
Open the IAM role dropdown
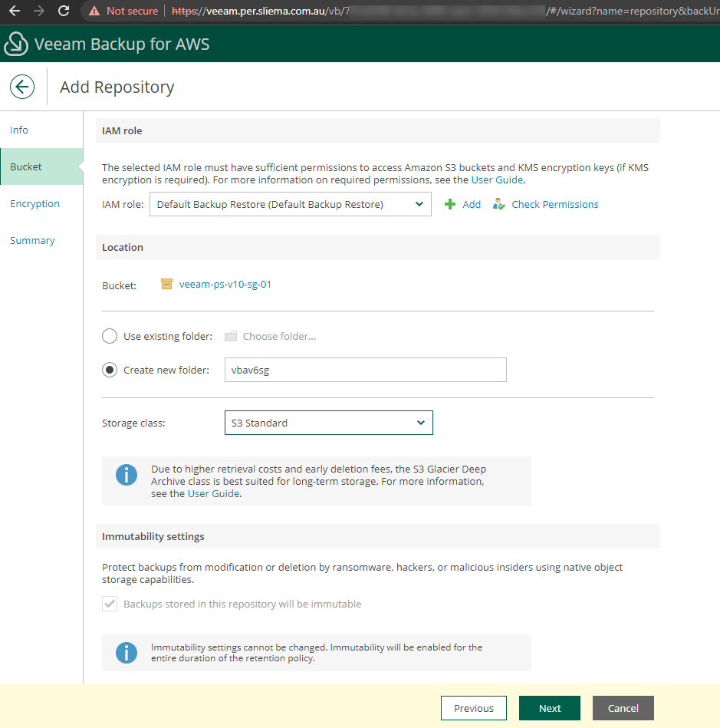pos(290,204)
